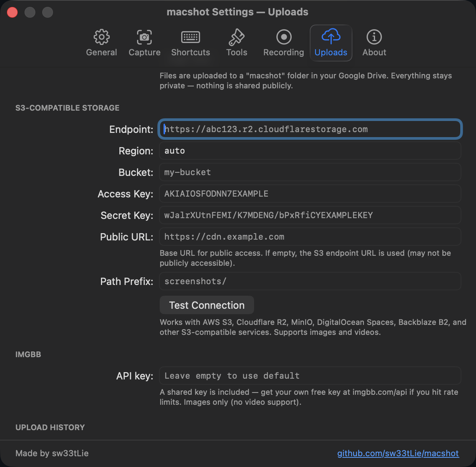Focus the Access Key text field

(x=310, y=194)
